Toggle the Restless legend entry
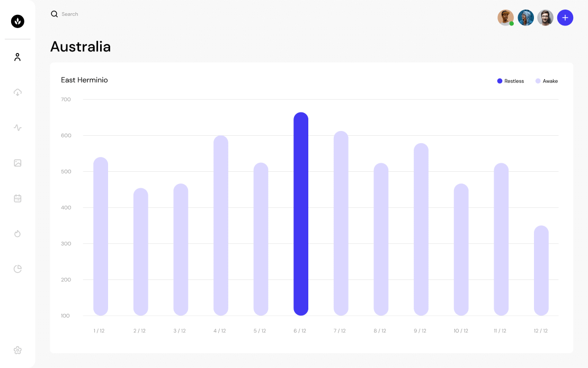Image resolution: width=588 pixels, height=368 pixels. click(510, 81)
